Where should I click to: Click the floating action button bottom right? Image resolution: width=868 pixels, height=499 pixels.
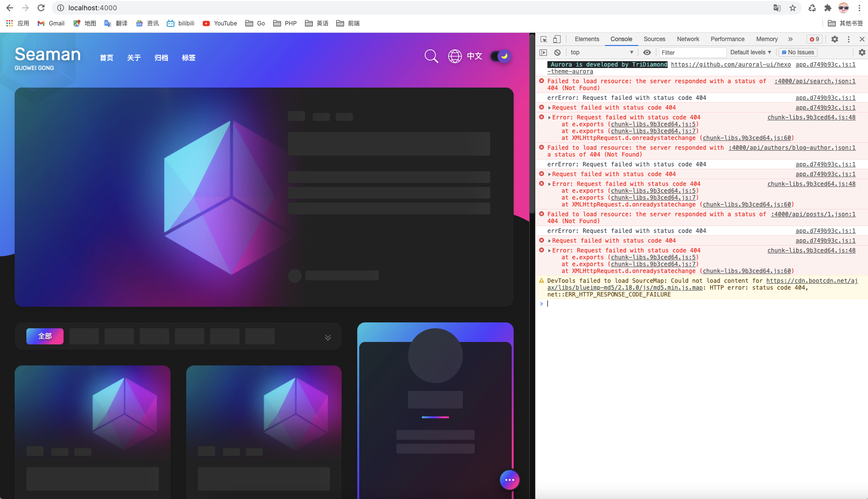point(510,480)
